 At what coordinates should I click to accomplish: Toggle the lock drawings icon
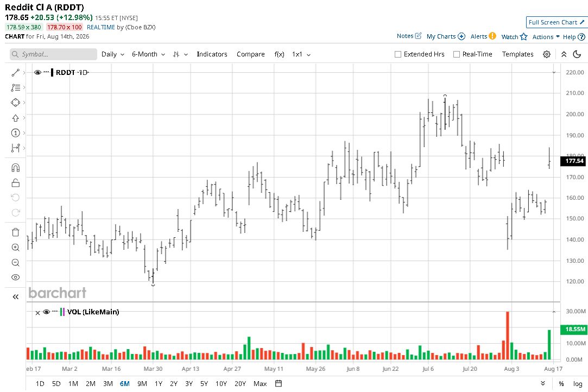(15, 182)
